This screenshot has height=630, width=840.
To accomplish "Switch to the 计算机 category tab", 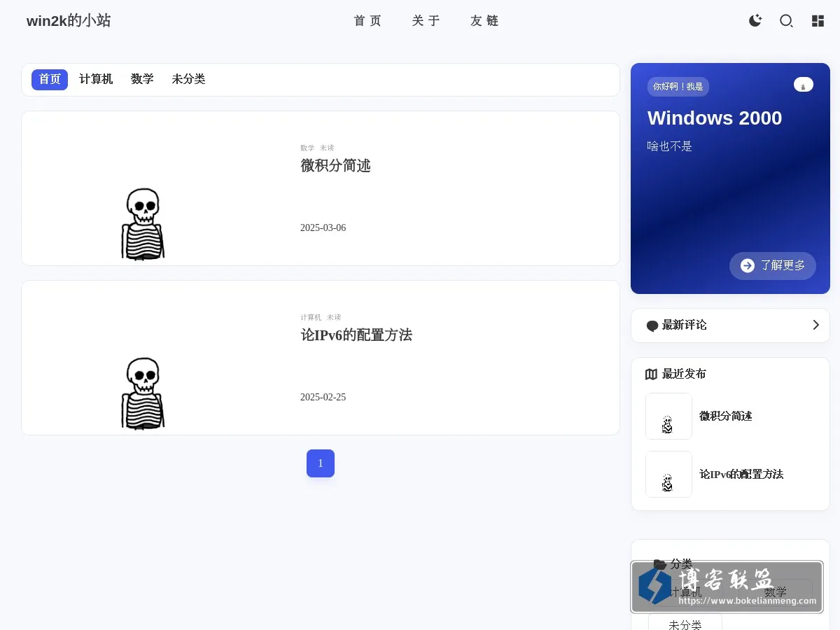I will 96,80.
